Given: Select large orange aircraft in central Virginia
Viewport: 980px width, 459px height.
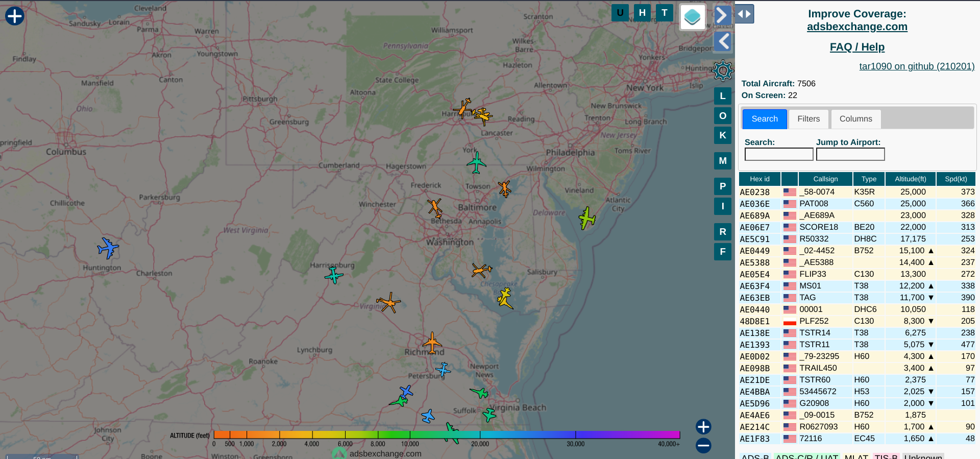Looking at the screenshot, I should [x=388, y=302].
